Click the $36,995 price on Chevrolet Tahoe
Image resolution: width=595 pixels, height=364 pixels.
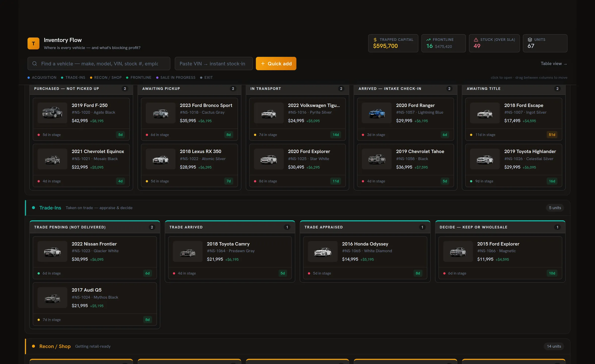tap(404, 167)
